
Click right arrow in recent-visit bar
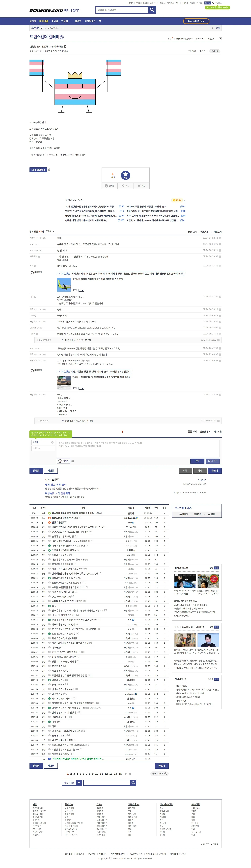tap(213, 28)
